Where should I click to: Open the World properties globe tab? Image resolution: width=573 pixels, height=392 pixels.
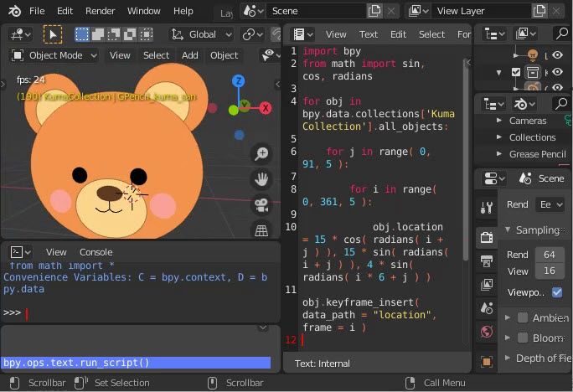click(x=487, y=332)
